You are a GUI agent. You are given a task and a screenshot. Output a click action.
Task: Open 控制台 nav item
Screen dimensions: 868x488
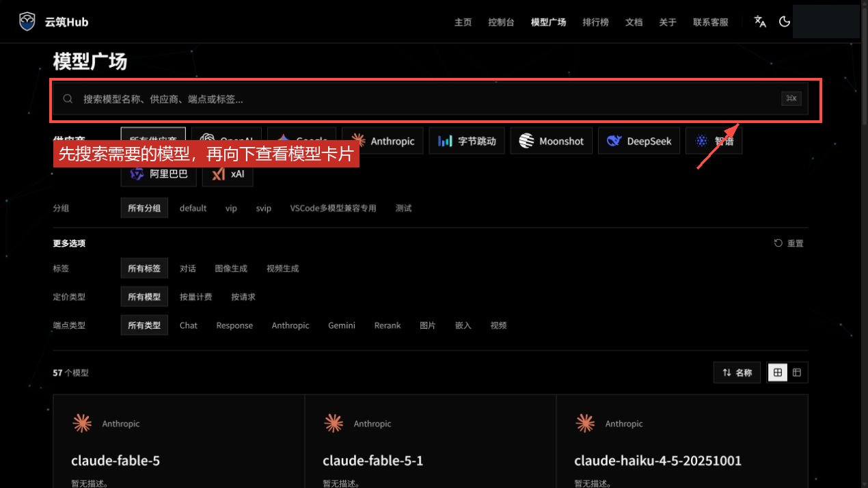(501, 22)
